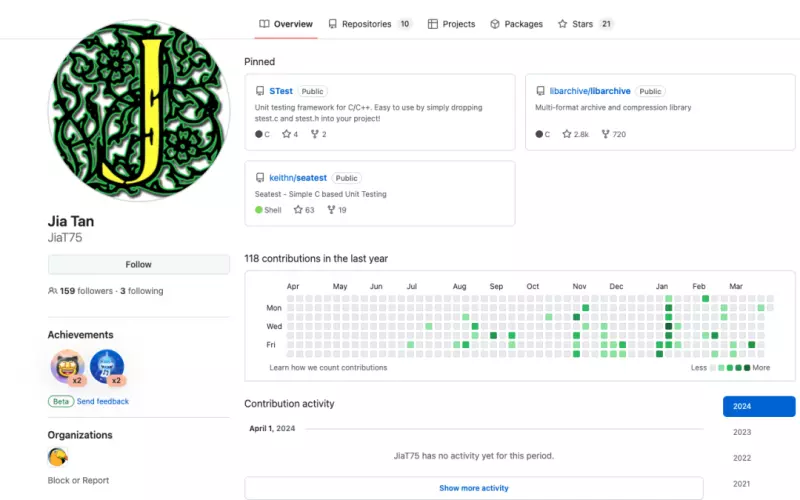Screen dimensions: 800x500
Task: Click the 'April 1, 2024' activity date
Action: click(272, 428)
